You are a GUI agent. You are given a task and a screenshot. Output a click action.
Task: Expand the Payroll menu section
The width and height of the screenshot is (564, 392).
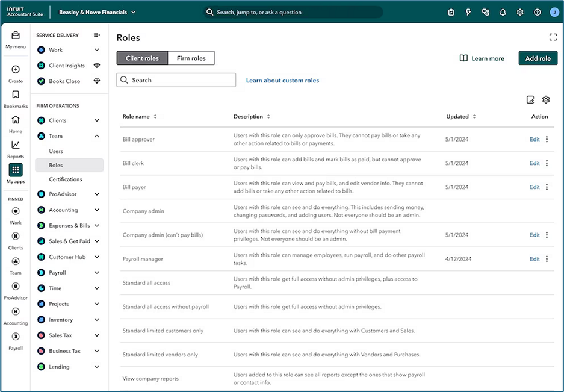pos(97,273)
